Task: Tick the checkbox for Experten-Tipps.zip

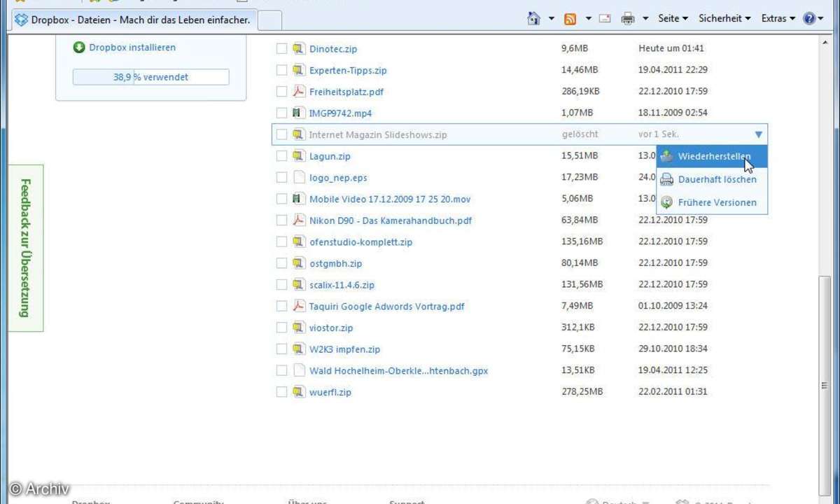Action: [x=281, y=70]
